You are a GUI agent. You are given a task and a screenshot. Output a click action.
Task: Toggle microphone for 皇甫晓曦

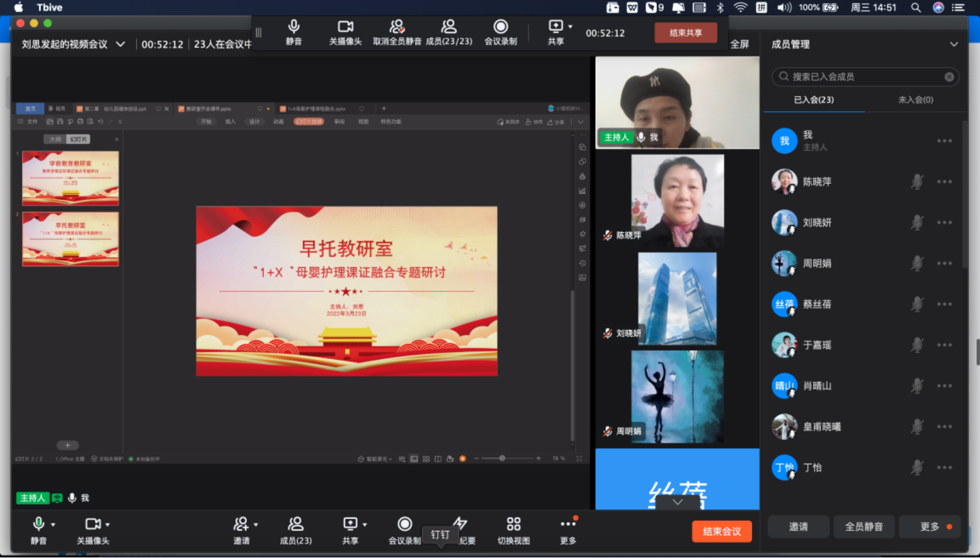point(917,427)
